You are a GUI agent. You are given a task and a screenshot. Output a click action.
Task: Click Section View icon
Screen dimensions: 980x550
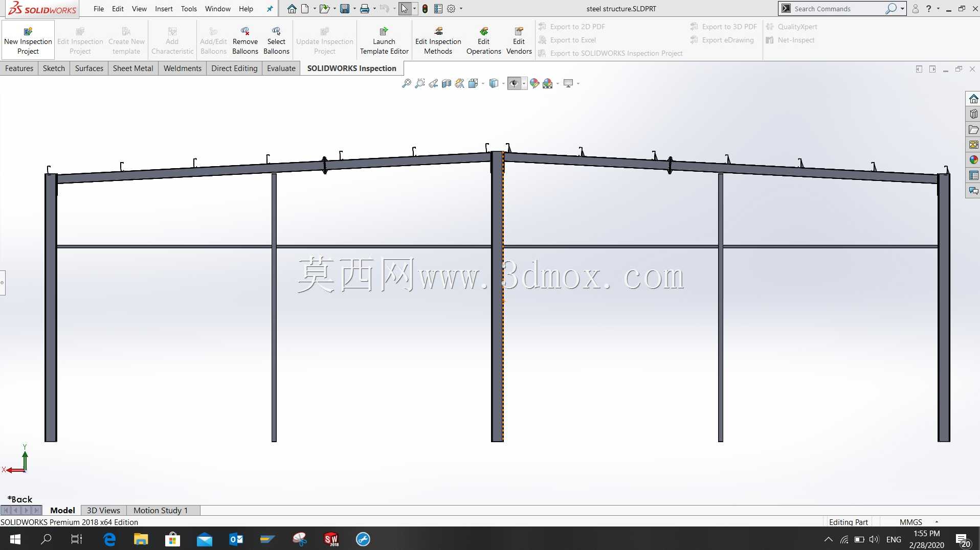pyautogui.click(x=447, y=83)
